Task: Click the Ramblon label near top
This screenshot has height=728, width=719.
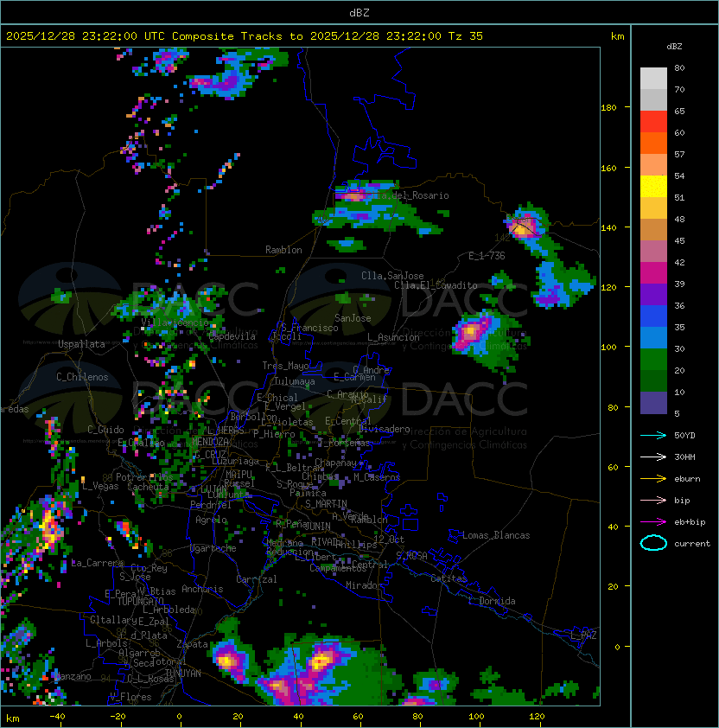Action: click(x=283, y=250)
